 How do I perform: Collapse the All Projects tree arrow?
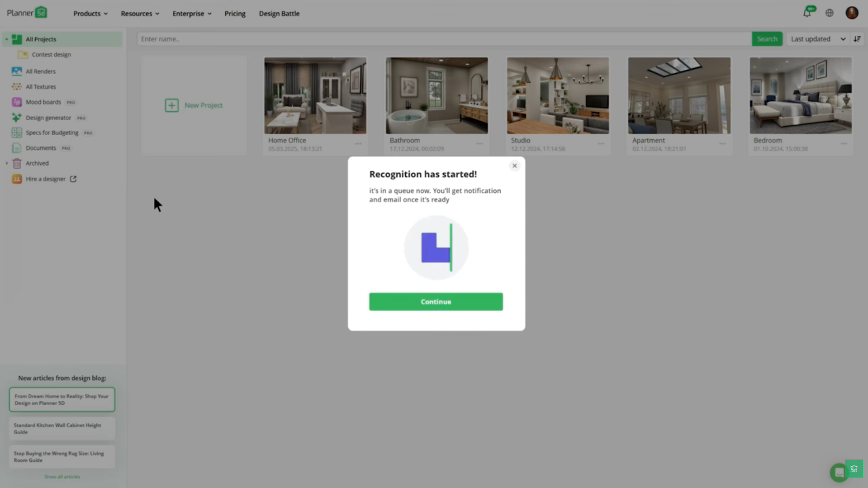point(6,39)
